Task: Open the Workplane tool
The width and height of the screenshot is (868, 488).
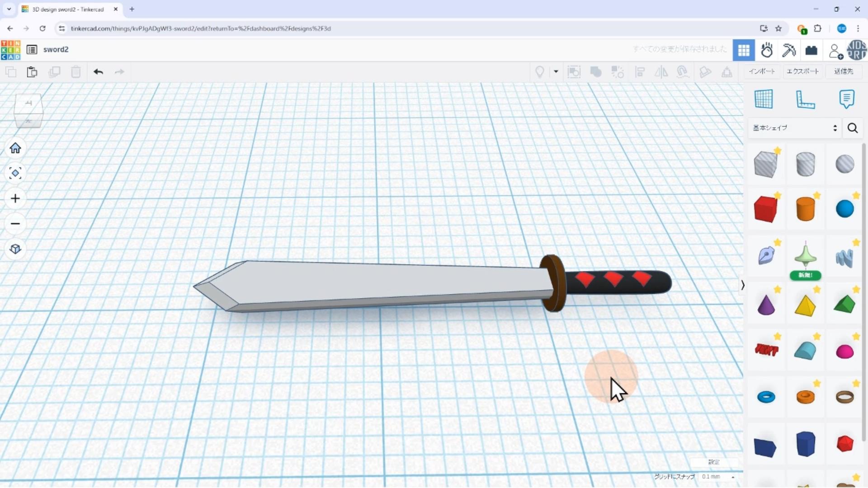Action: [x=764, y=99]
